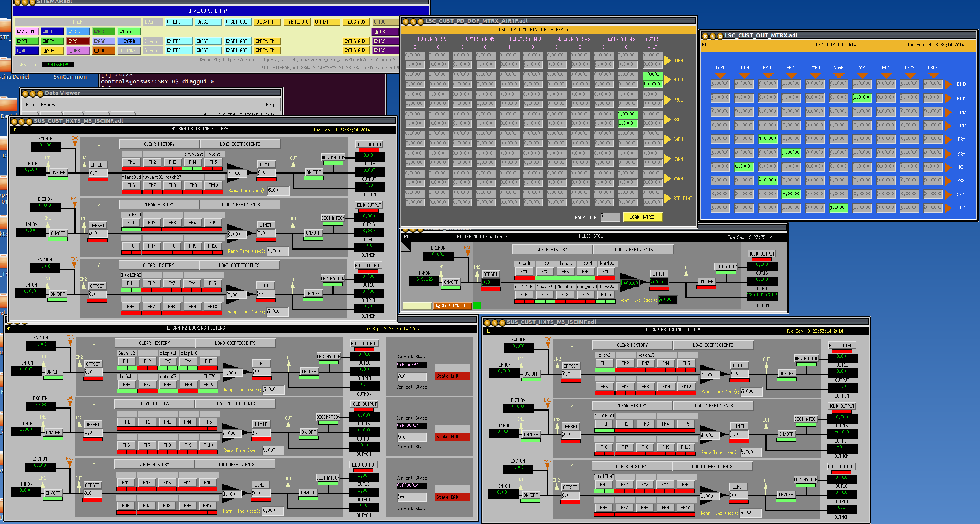Click the ITMY row arrow in LSC Output Matrix
980x524 pixels.
pyautogui.click(x=948, y=126)
